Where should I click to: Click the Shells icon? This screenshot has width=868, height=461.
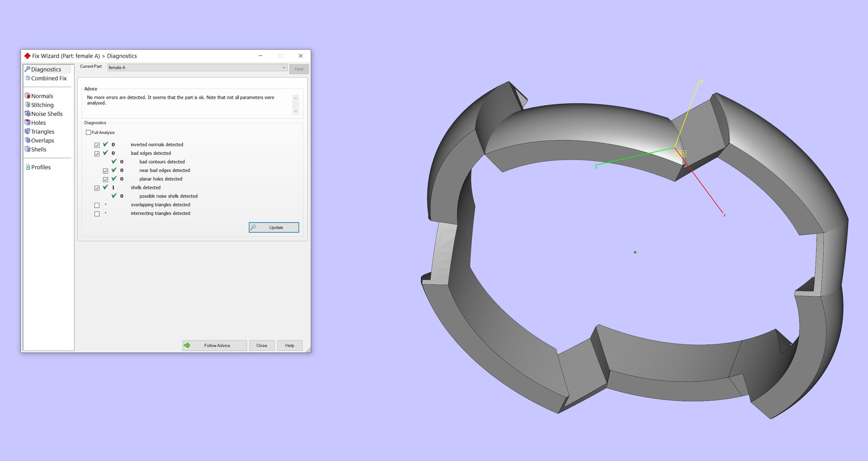[x=27, y=149]
